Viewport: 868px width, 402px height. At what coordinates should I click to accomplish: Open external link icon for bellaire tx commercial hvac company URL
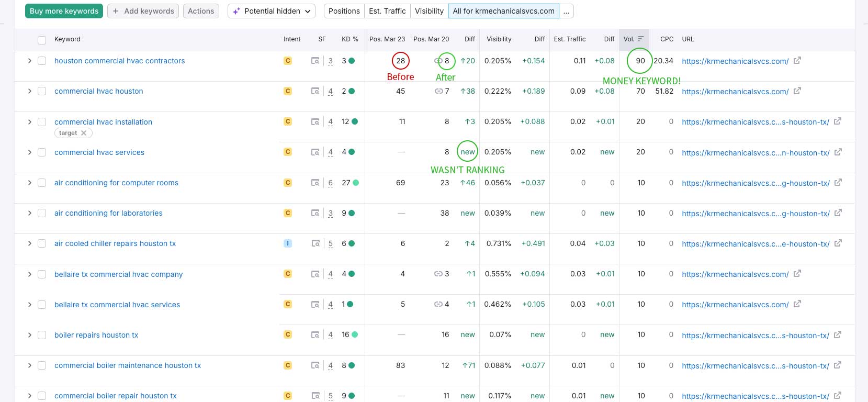797,274
